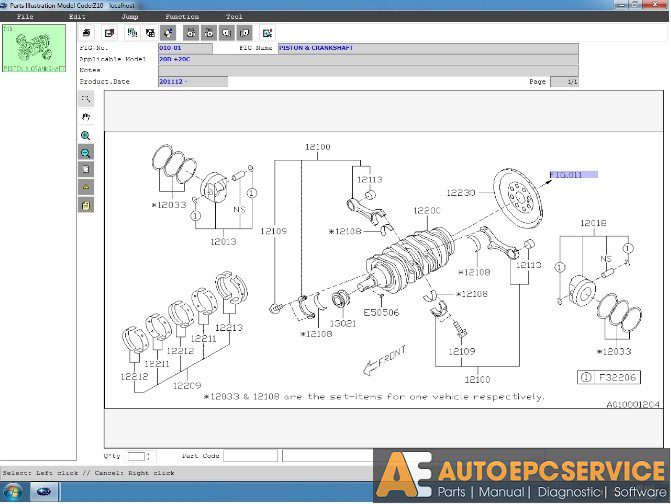Click the Part Code input field
The width and height of the screenshot is (671, 504).
coord(250,456)
